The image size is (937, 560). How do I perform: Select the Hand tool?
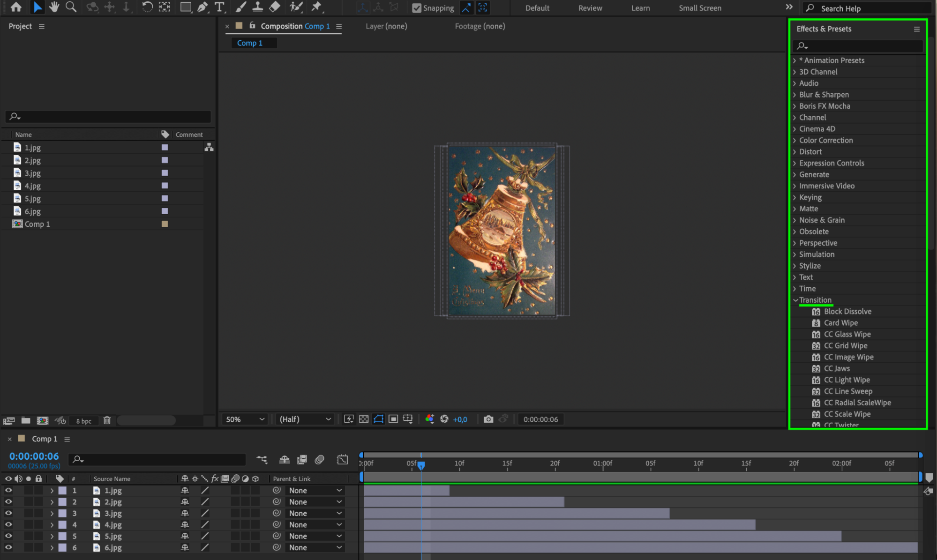(x=54, y=7)
